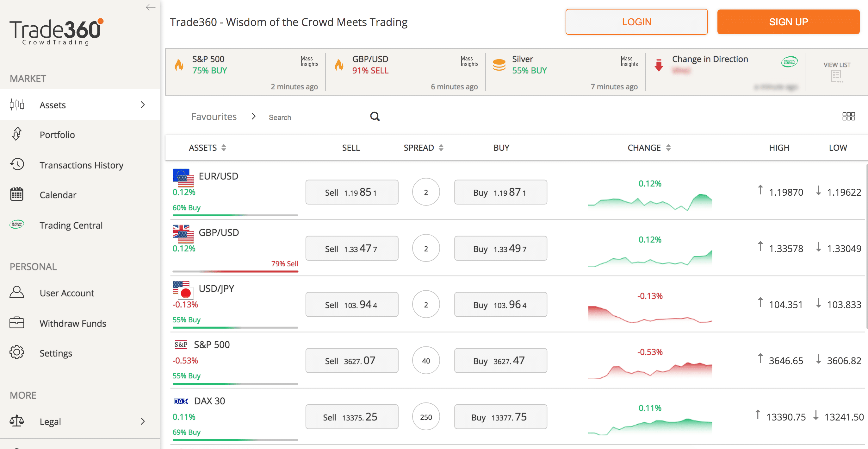Click GBP/USD 79% Sell sentiment bar
This screenshot has height=449, width=868.
point(235,271)
